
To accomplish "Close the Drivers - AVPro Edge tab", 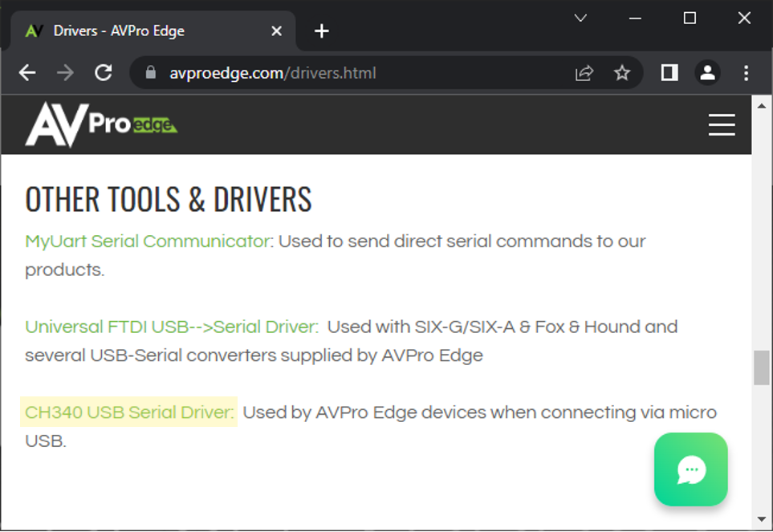I will [x=277, y=31].
